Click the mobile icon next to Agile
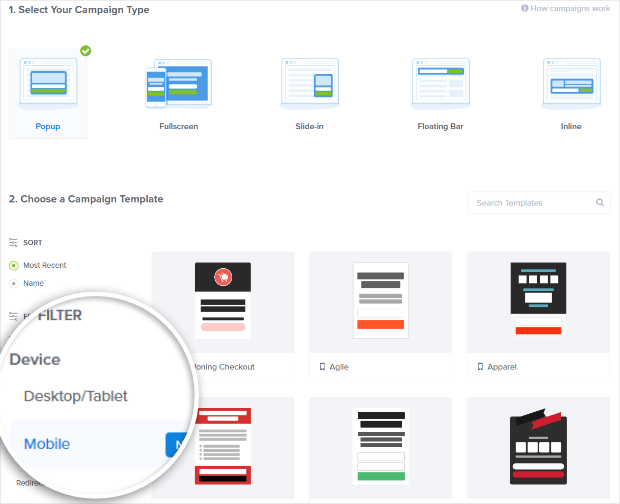620x504 pixels. pyautogui.click(x=322, y=366)
